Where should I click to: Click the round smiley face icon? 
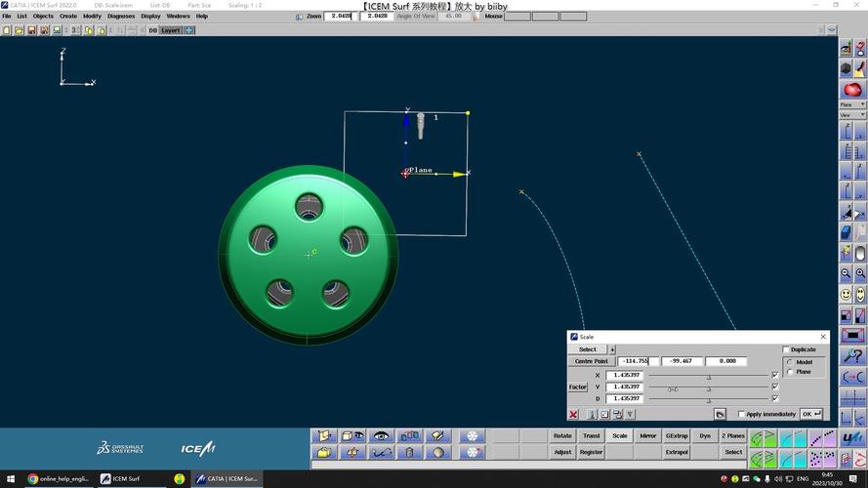[846, 295]
